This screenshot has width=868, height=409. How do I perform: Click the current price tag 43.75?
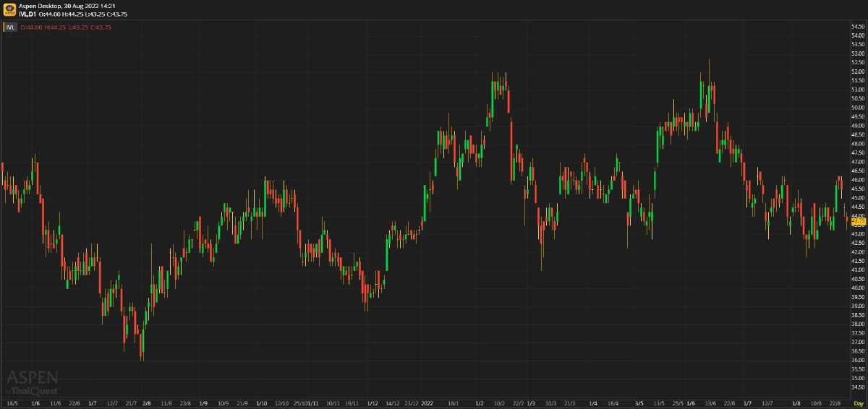point(859,220)
